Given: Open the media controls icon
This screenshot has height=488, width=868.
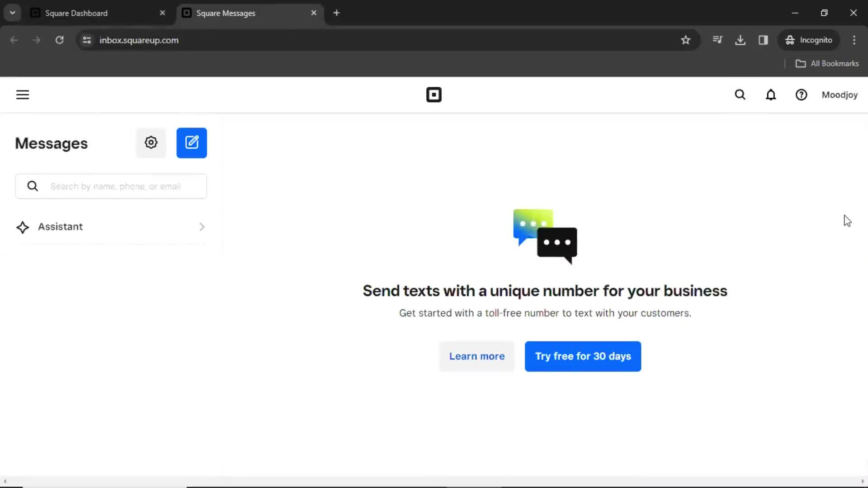Looking at the screenshot, I should (717, 40).
